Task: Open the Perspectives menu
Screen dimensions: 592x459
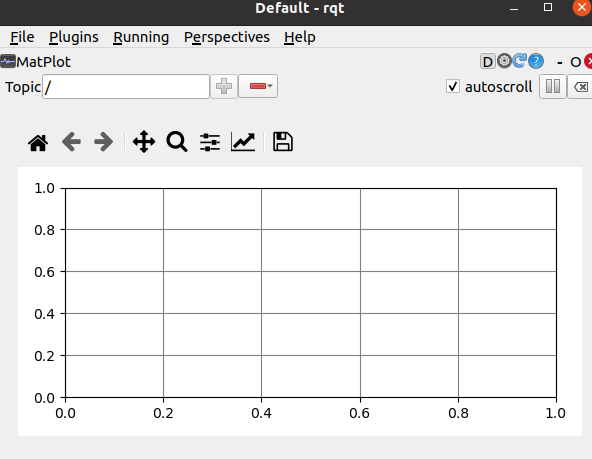Action: pyautogui.click(x=227, y=37)
